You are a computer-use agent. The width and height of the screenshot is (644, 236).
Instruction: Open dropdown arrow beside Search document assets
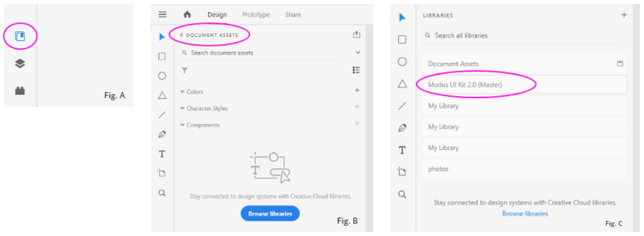(x=358, y=53)
